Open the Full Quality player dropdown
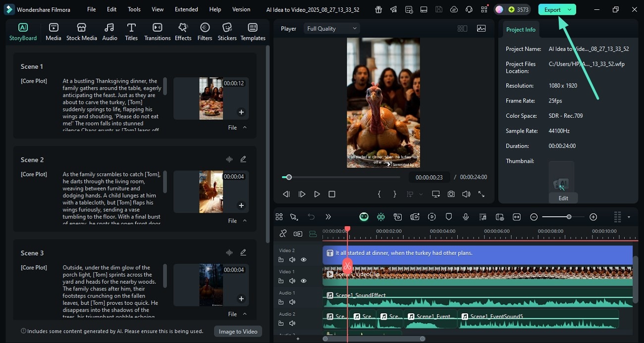 331,29
